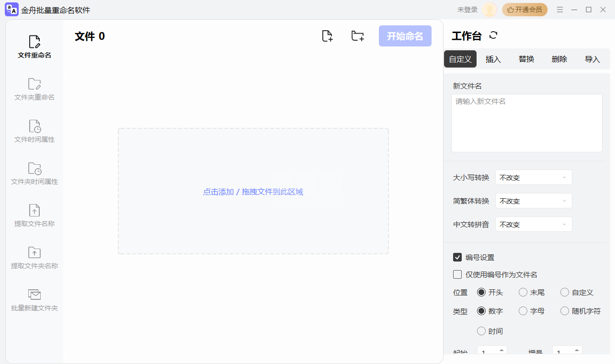
Task: Open the File Rename (文件重命名) module
Action: click(34, 47)
